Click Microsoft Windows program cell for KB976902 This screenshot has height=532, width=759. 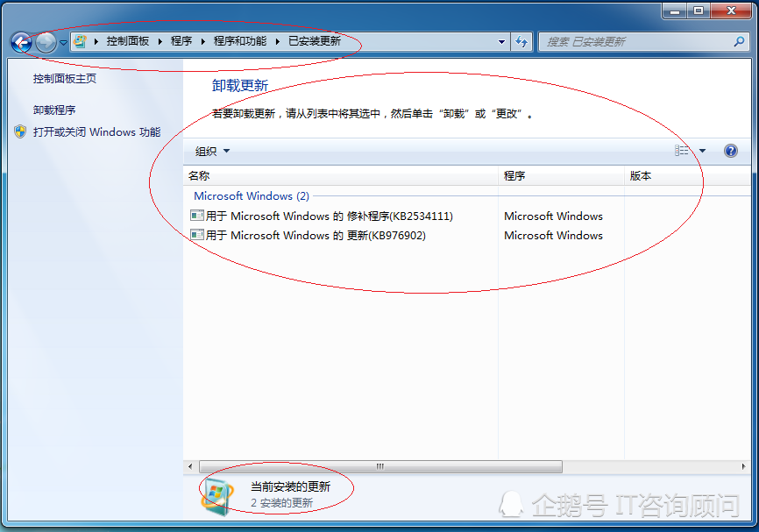point(553,235)
